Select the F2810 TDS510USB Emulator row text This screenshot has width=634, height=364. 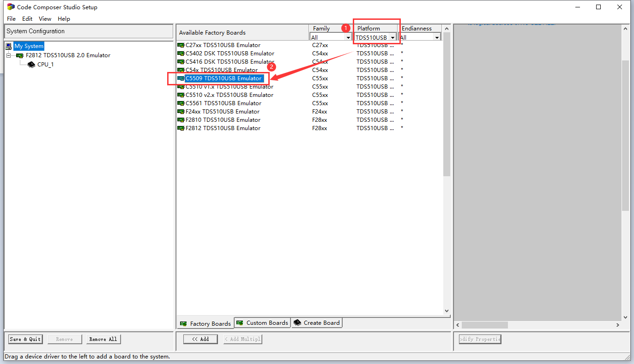coord(223,120)
